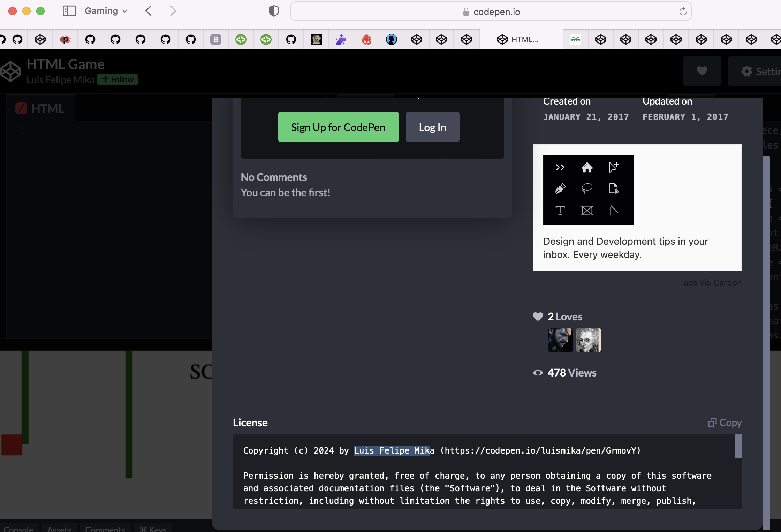Select the cursor/pointer tool icon
This screenshot has height=532, width=781.
614,167
